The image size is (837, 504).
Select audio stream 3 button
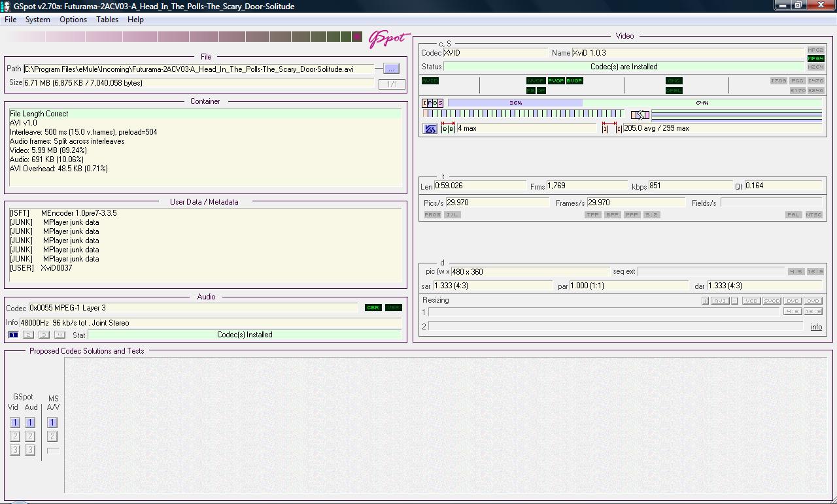click(x=44, y=335)
